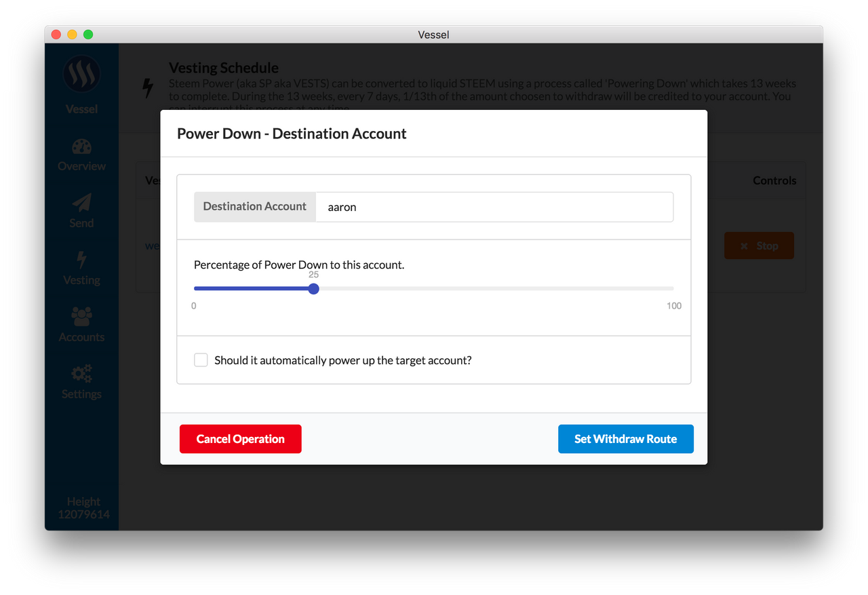
Task: Click the yellow macOS minimize button
Action: click(72, 35)
